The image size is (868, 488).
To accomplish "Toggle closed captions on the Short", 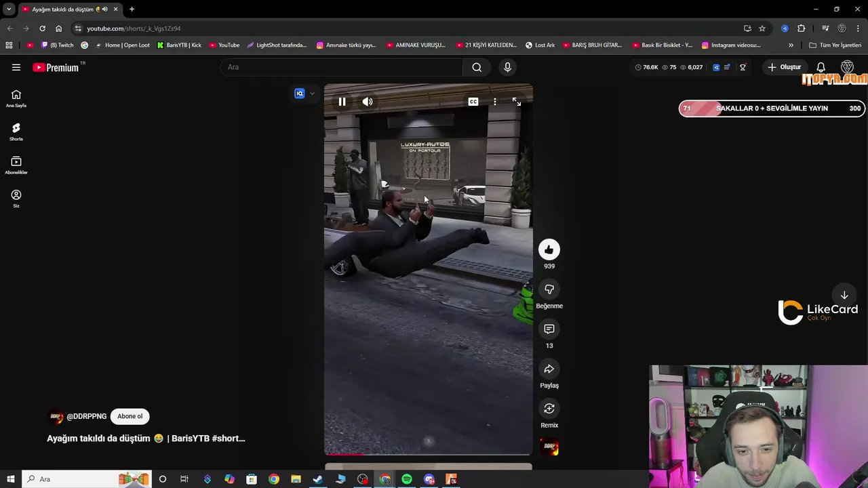I will tap(473, 102).
